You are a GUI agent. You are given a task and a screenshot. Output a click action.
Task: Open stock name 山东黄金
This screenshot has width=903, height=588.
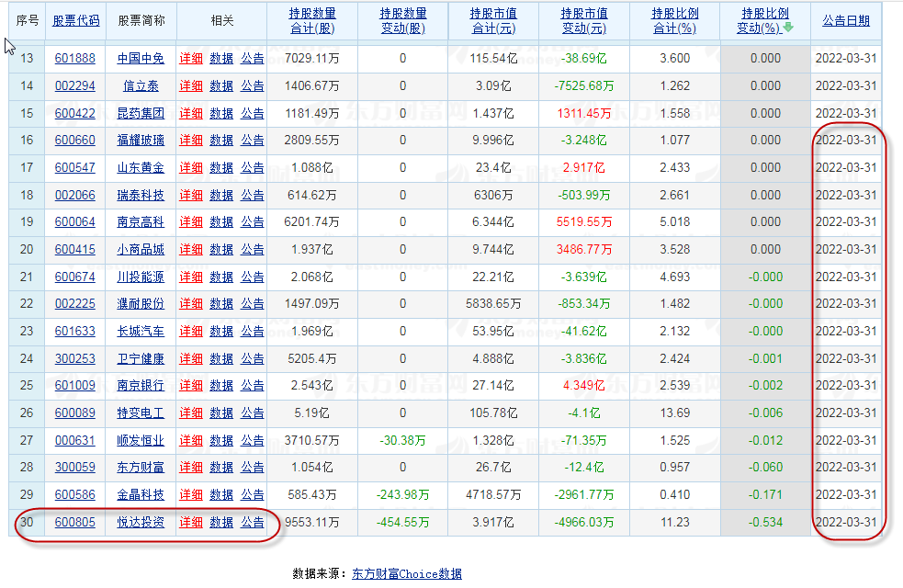(141, 168)
